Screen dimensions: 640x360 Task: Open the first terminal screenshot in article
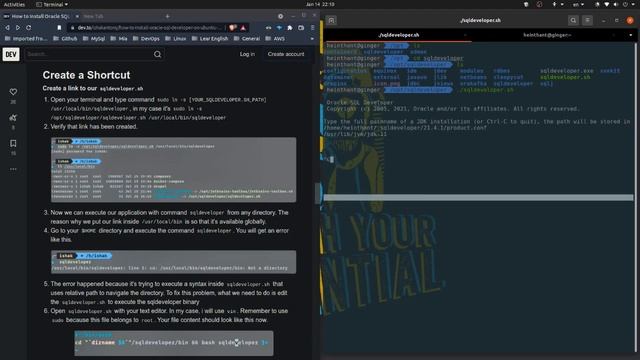(x=173, y=169)
